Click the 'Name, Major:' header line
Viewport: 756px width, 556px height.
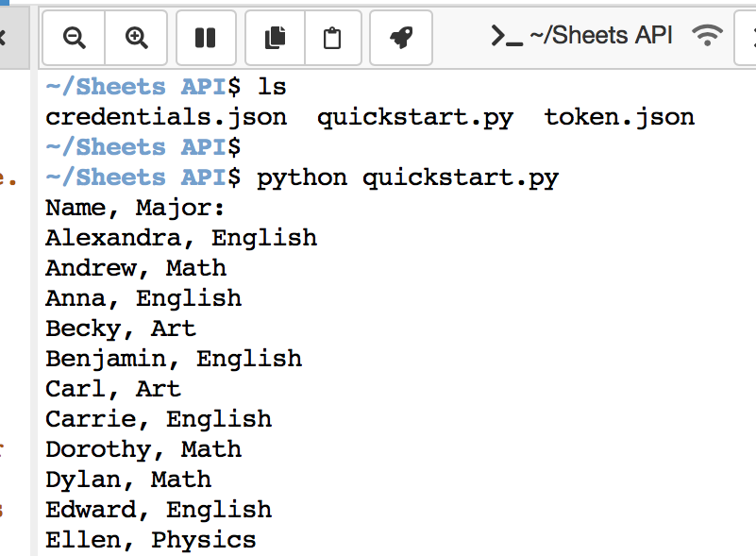(x=136, y=208)
